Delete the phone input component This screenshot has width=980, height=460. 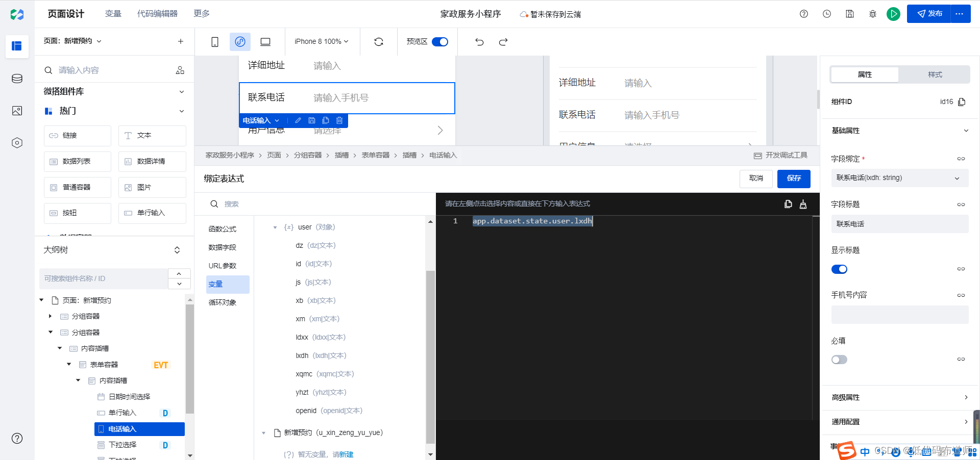339,120
